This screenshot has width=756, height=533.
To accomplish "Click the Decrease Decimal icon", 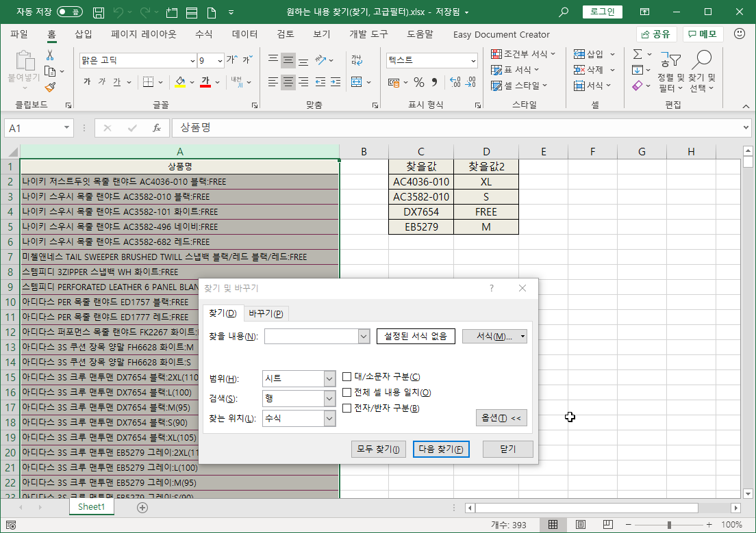I will pos(470,82).
